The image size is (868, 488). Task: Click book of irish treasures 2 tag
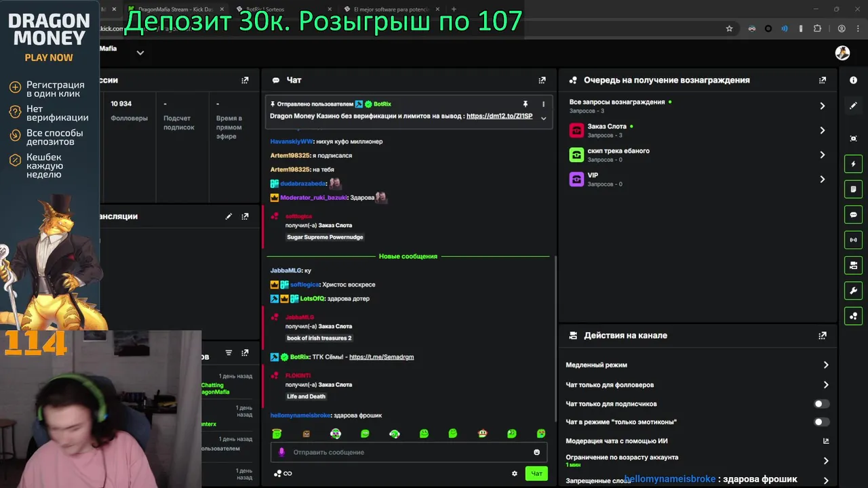pyautogui.click(x=319, y=338)
